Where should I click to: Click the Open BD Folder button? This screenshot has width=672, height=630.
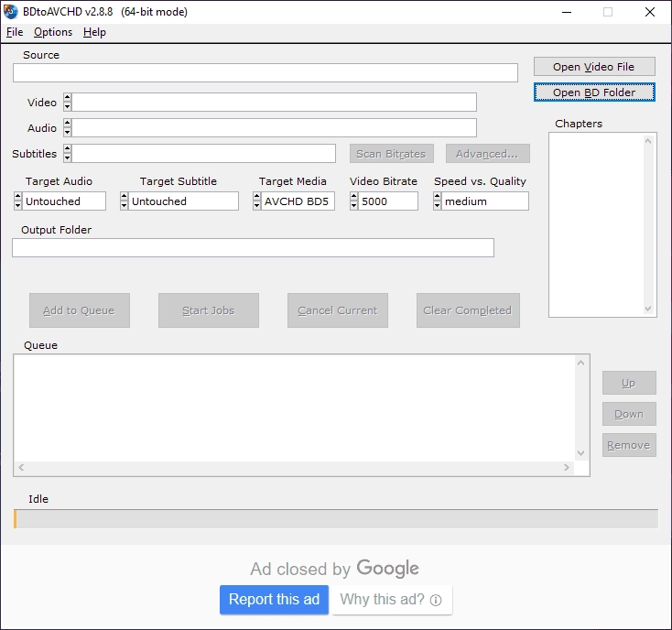click(594, 92)
